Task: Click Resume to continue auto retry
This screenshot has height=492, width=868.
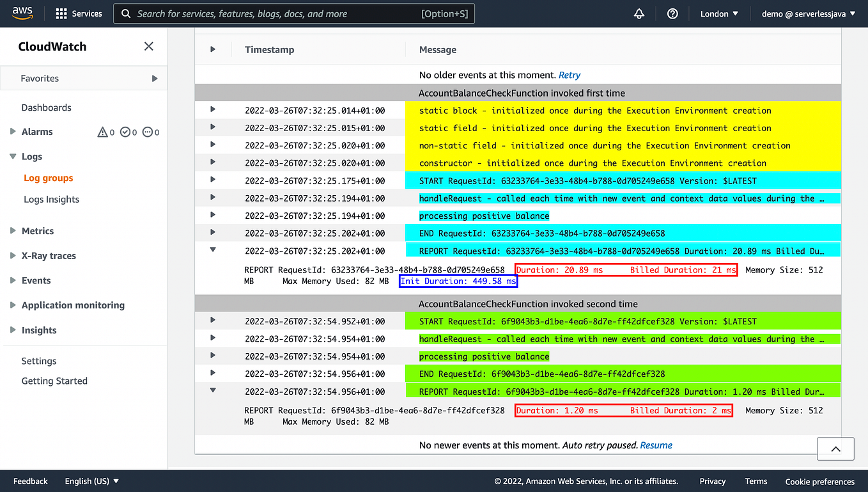Action: [x=656, y=445]
